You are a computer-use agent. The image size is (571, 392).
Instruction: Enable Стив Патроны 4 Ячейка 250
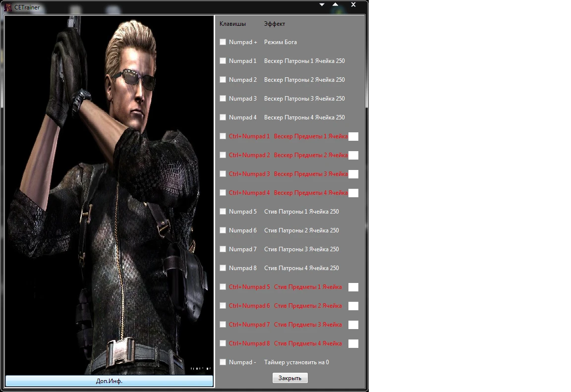click(x=223, y=268)
